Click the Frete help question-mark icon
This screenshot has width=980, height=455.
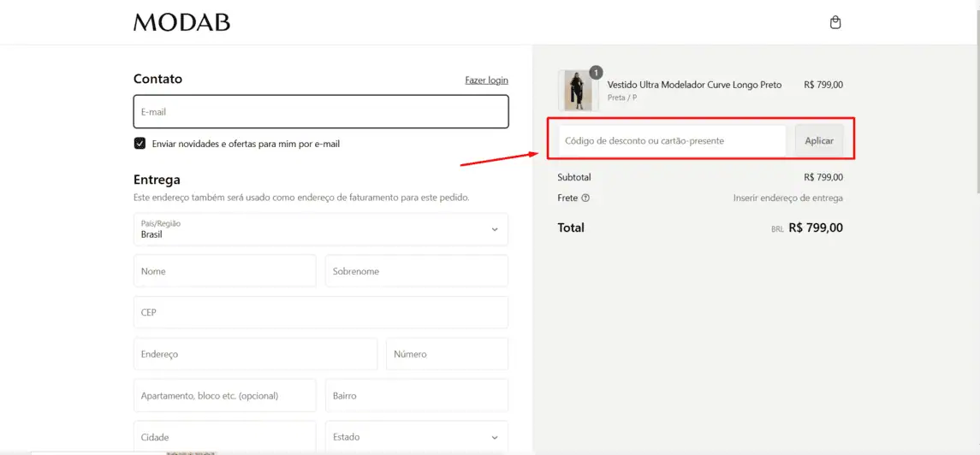tap(585, 198)
